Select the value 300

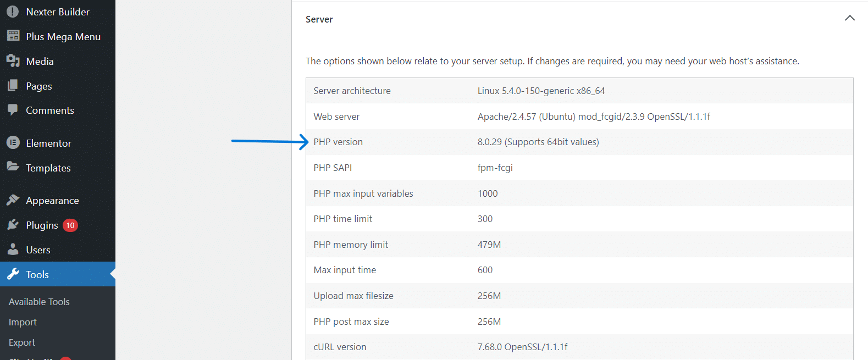(x=485, y=219)
